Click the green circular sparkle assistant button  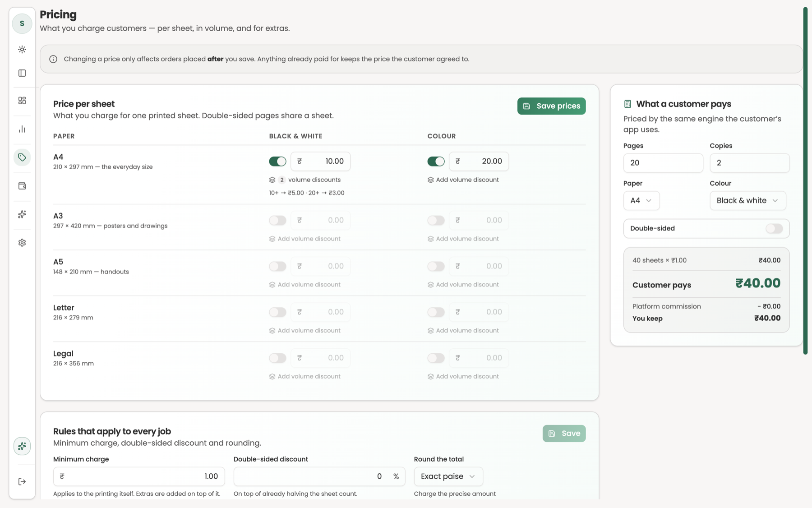(22, 446)
